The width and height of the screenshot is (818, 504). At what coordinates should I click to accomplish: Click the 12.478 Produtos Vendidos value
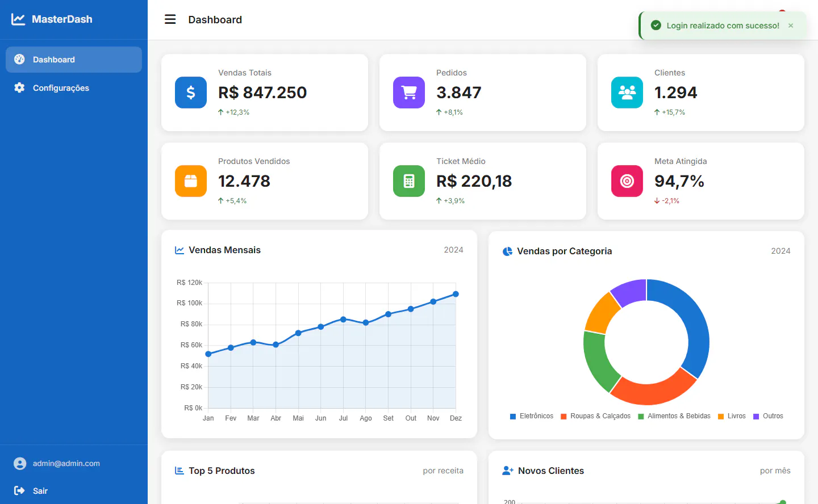pyautogui.click(x=244, y=181)
